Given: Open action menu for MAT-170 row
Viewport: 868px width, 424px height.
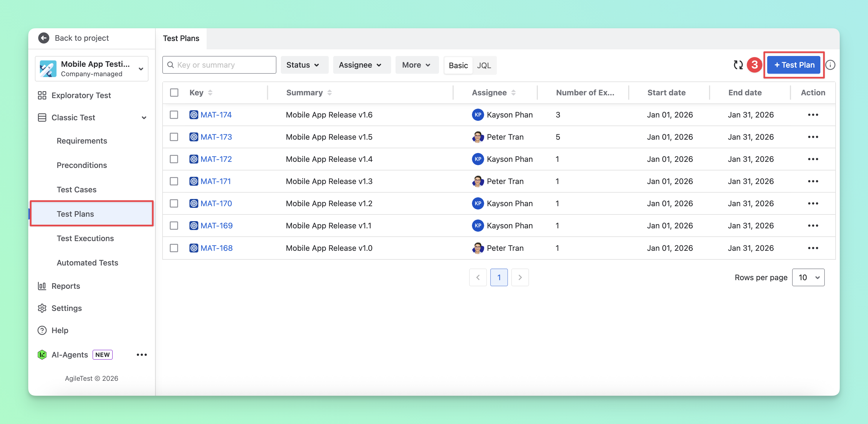Looking at the screenshot, I should (x=813, y=203).
